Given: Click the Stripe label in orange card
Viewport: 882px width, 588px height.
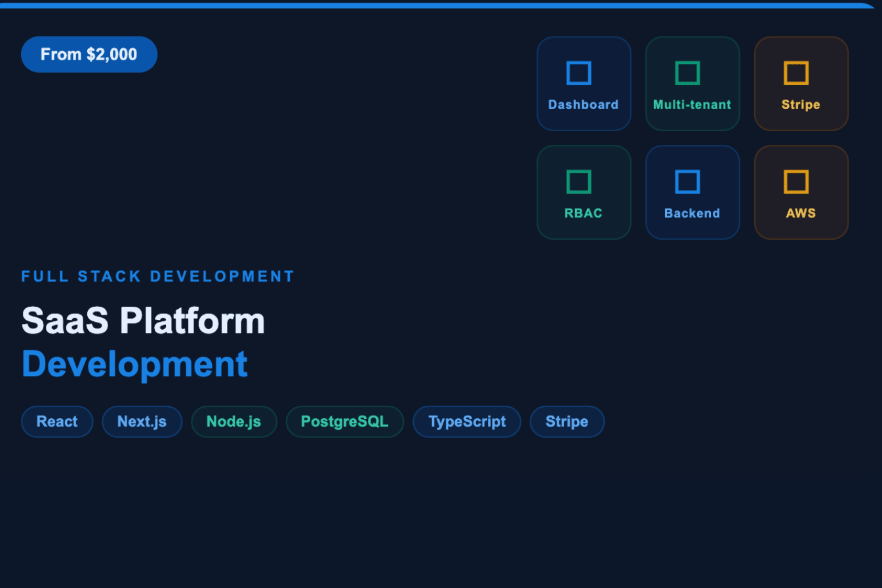Looking at the screenshot, I should coord(801,105).
